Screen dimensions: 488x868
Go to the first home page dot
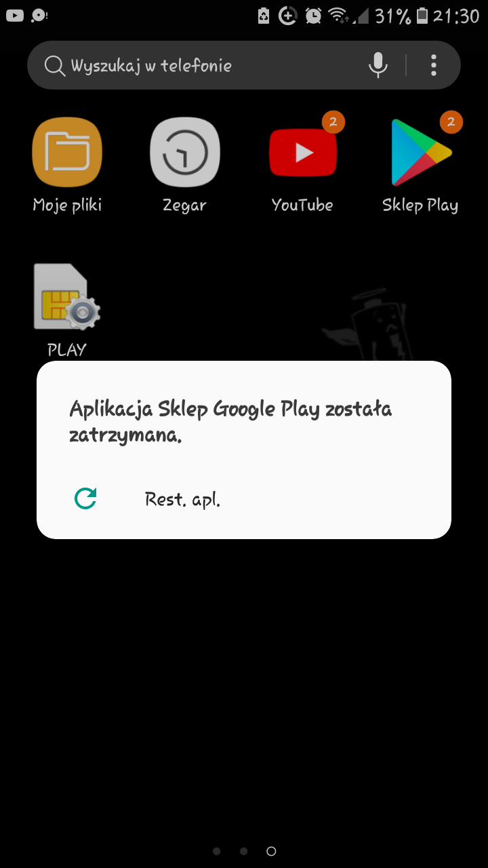point(217,851)
